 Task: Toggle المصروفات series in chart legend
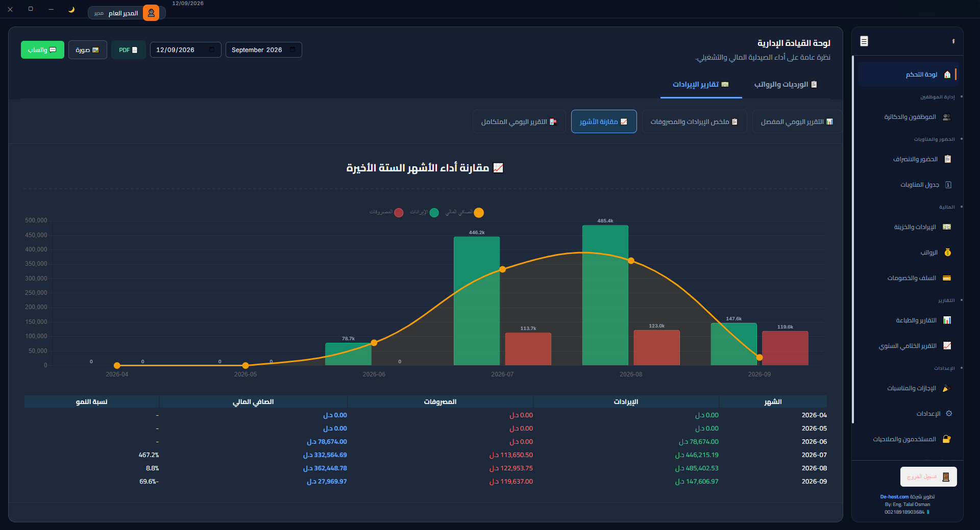[x=386, y=212]
